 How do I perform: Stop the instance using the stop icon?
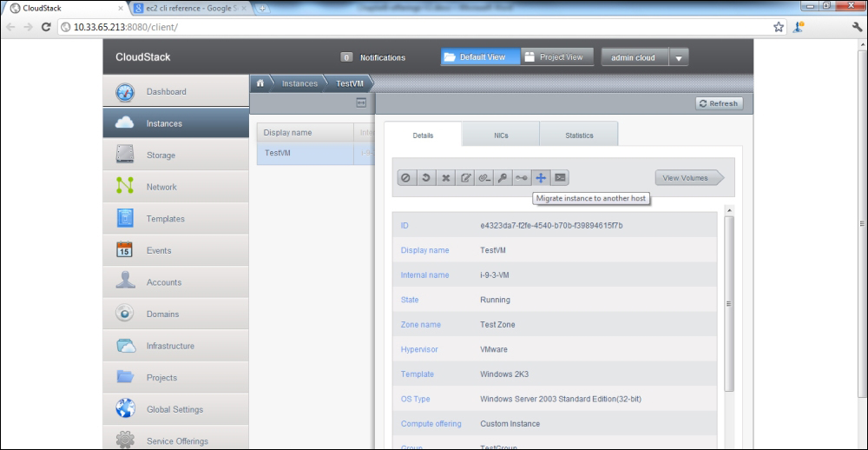point(405,178)
